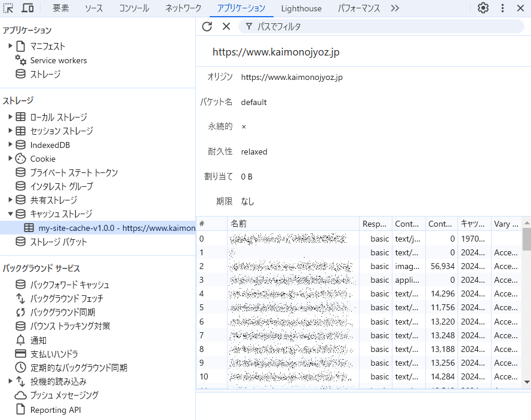
Task: Open プライベート ステート トークン
Action: (x=74, y=172)
